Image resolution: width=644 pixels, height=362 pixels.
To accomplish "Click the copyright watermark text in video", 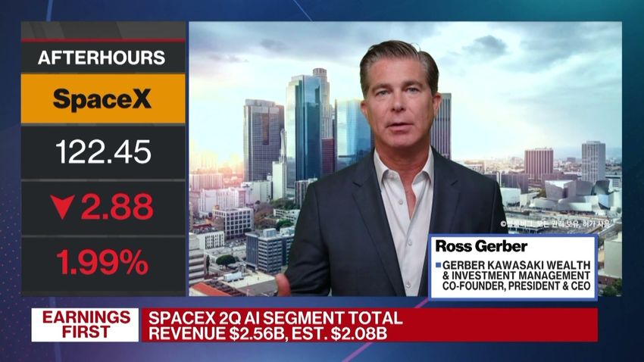I will pyautogui.click(x=556, y=224).
